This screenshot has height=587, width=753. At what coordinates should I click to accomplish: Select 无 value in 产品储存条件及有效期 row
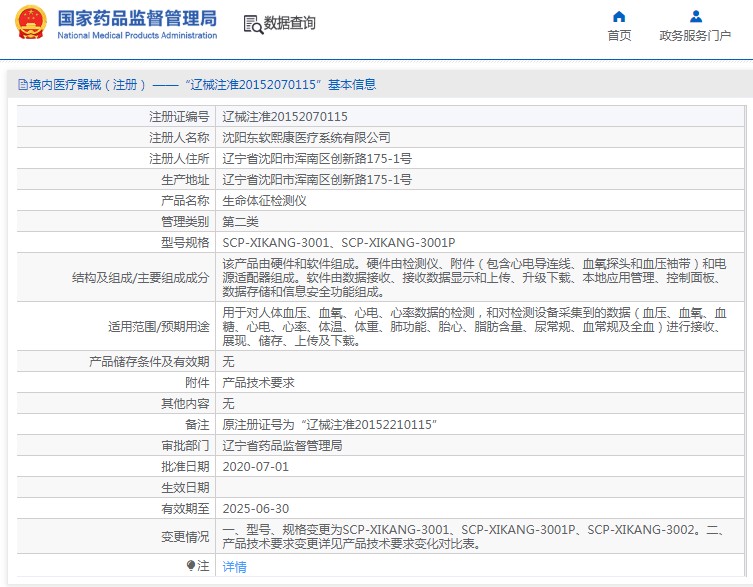pyautogui.click(x=228, y=362)
